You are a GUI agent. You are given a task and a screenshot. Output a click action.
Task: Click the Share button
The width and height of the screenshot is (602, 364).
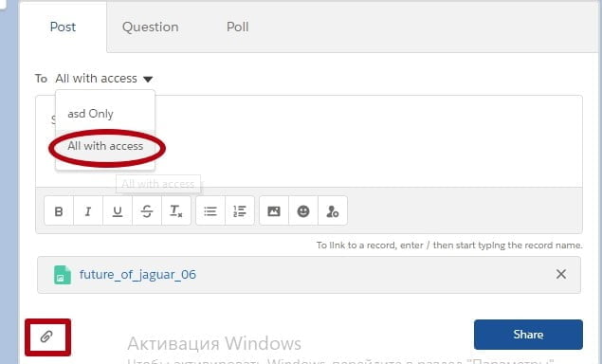pyautogui.click(x=528, y=335)
